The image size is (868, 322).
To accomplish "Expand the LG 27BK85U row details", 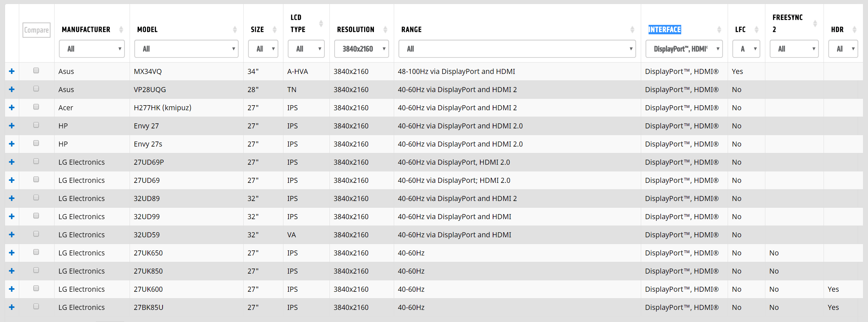I will (x=12, y=307).
